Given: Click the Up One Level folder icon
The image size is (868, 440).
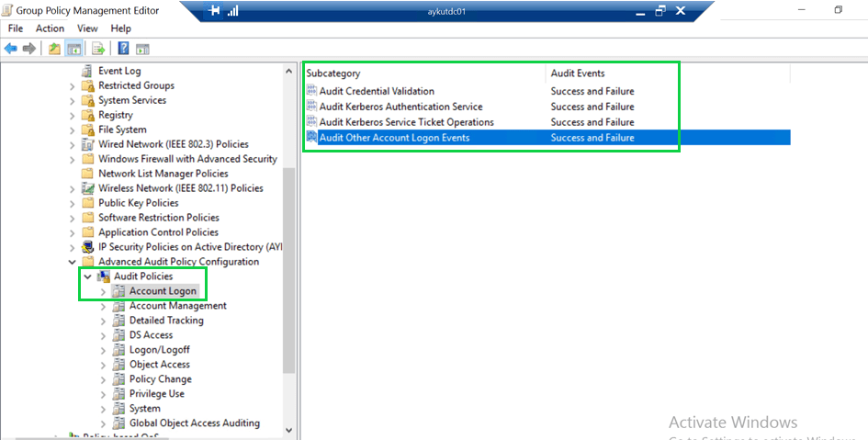Looking at the screenshot, I should coord(55,48).
